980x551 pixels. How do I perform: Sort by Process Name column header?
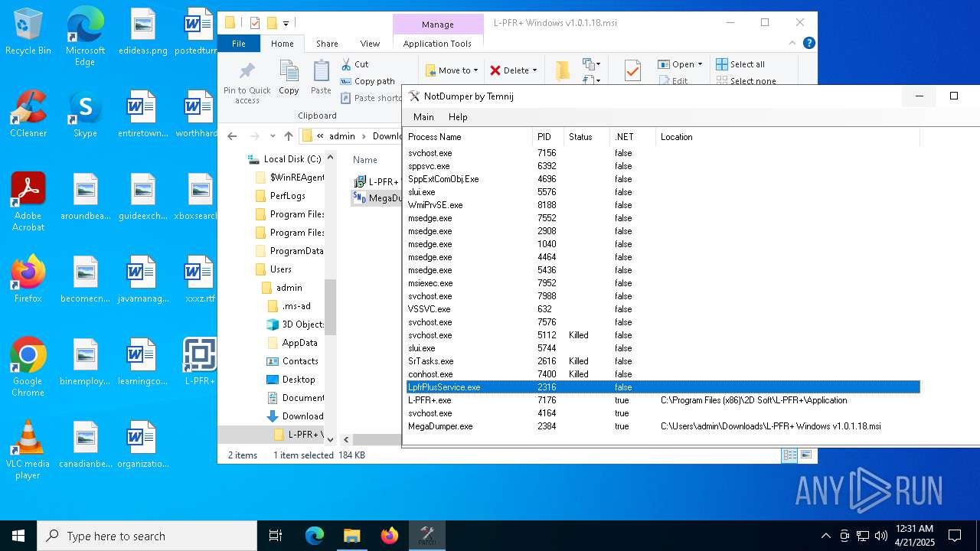pos(469,137)
